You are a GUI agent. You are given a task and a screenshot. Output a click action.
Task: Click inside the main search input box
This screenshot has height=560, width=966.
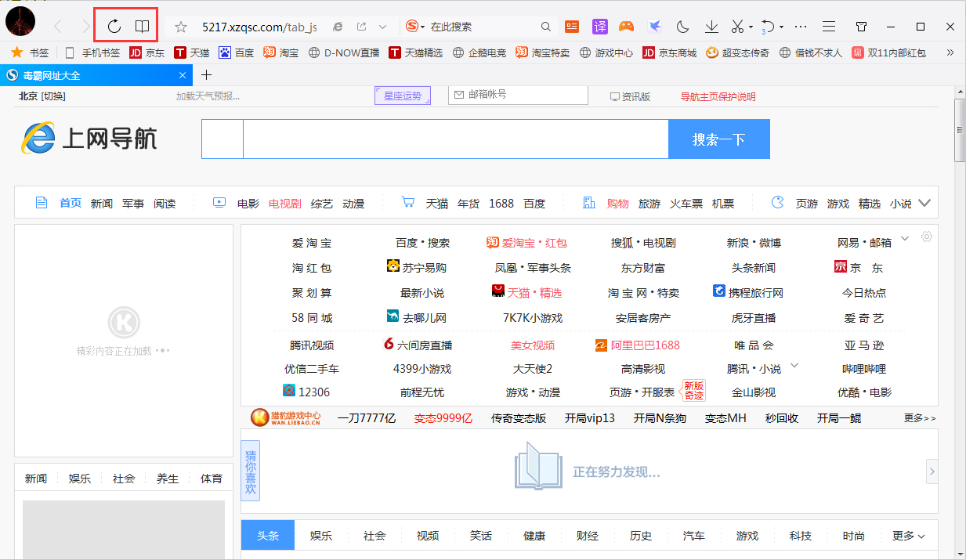454,139
